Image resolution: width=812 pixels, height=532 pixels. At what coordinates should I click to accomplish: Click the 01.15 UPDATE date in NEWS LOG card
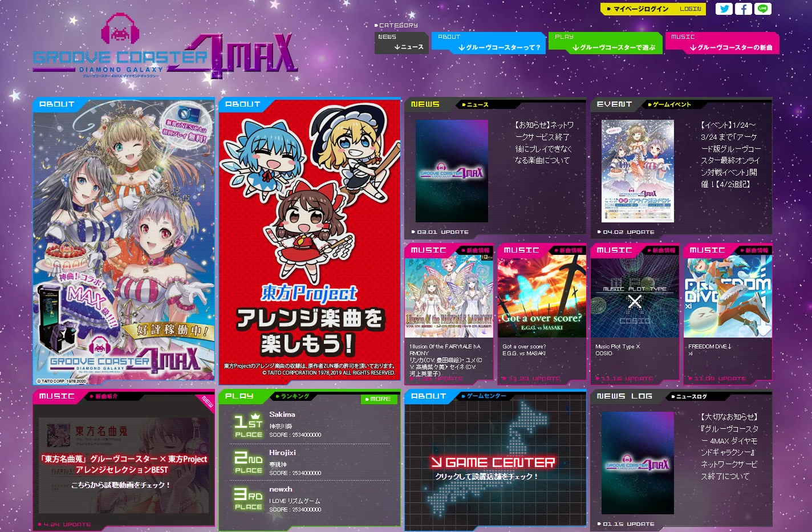(x=626, y=524)
